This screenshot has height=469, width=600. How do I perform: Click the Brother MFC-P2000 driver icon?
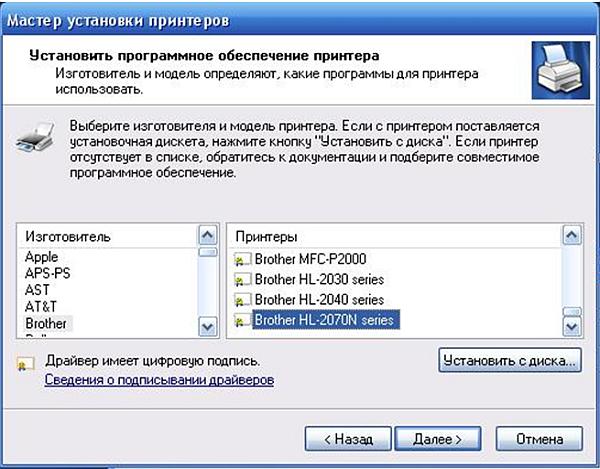click(x=241, y=260)
